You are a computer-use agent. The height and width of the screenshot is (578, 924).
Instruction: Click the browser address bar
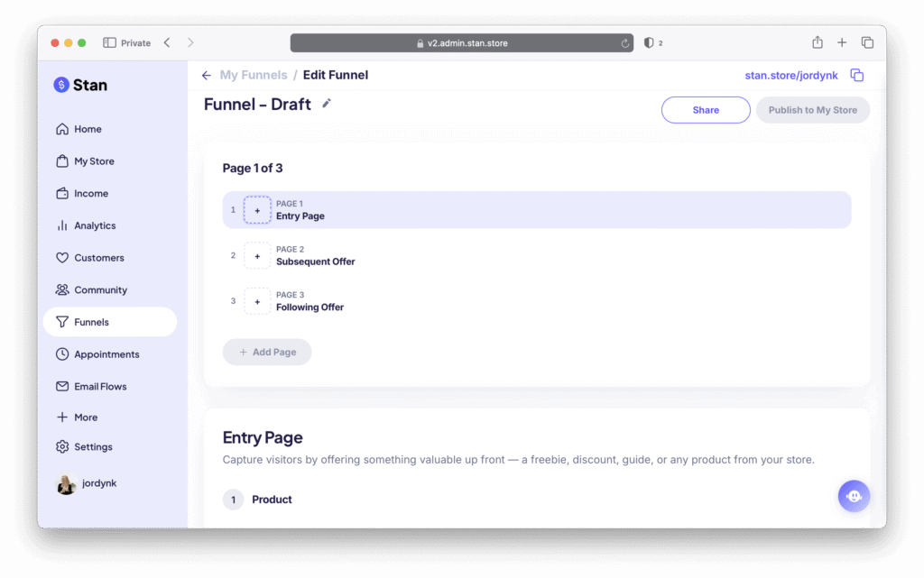pyautogui.click(x=461, y=43)
